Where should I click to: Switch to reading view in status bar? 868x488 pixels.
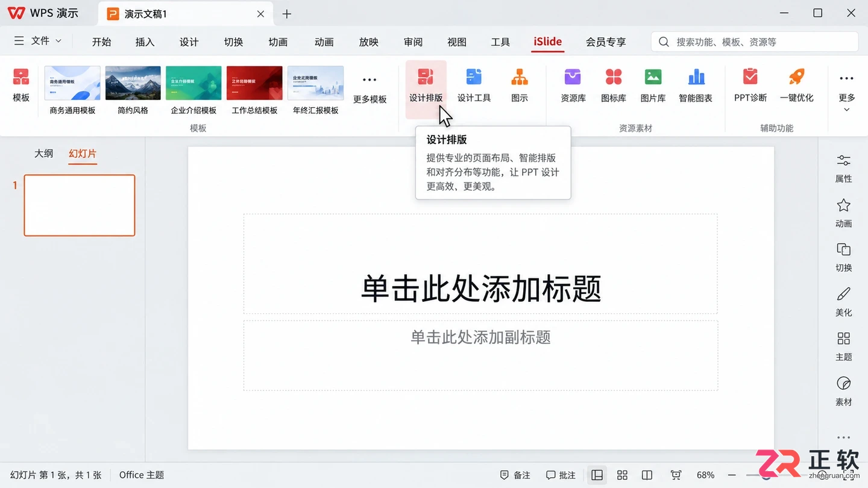[x=647, y=475]
